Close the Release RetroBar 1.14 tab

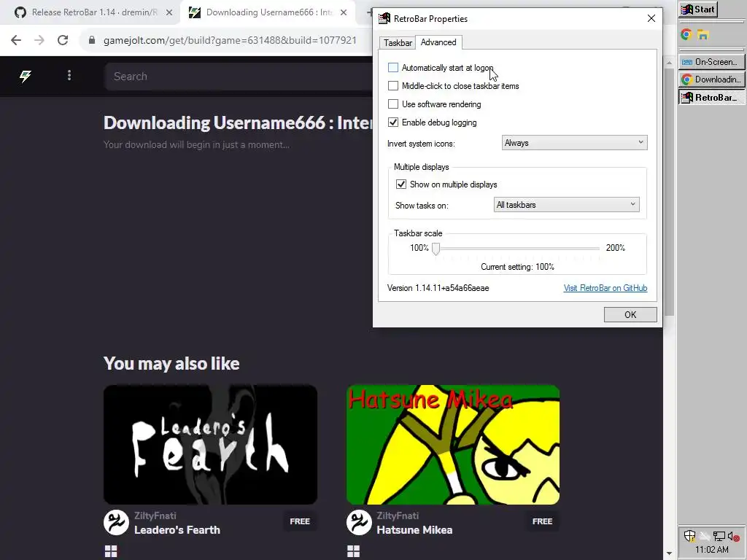click(169, 12)
